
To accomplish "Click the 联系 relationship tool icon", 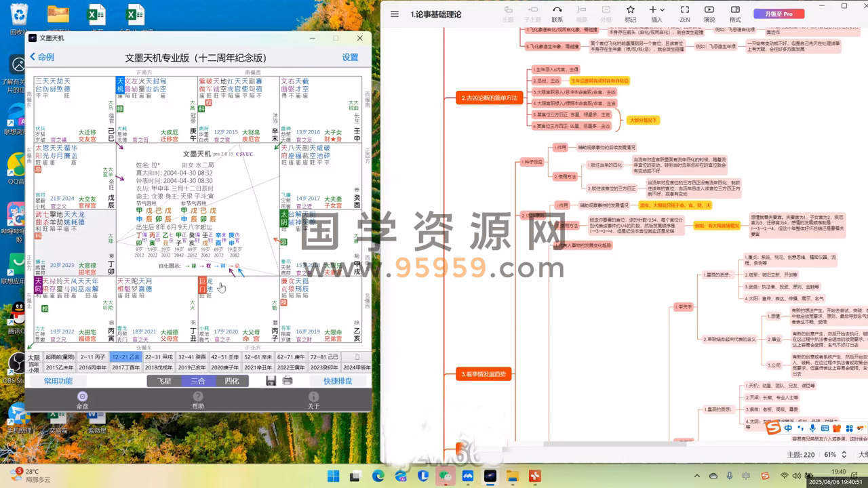I will click(557, 14).
